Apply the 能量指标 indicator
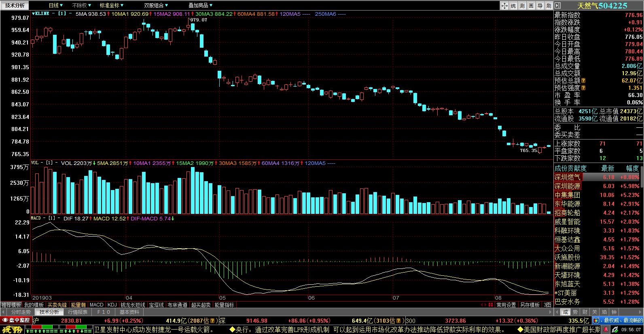Viewport: 644px width, 334px height. tap(224, 305)
